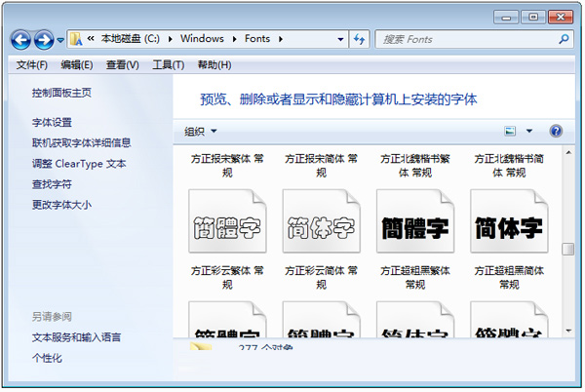
Task: Click the Fonts folder icon in address bar
Action: (x=76, y=39)
